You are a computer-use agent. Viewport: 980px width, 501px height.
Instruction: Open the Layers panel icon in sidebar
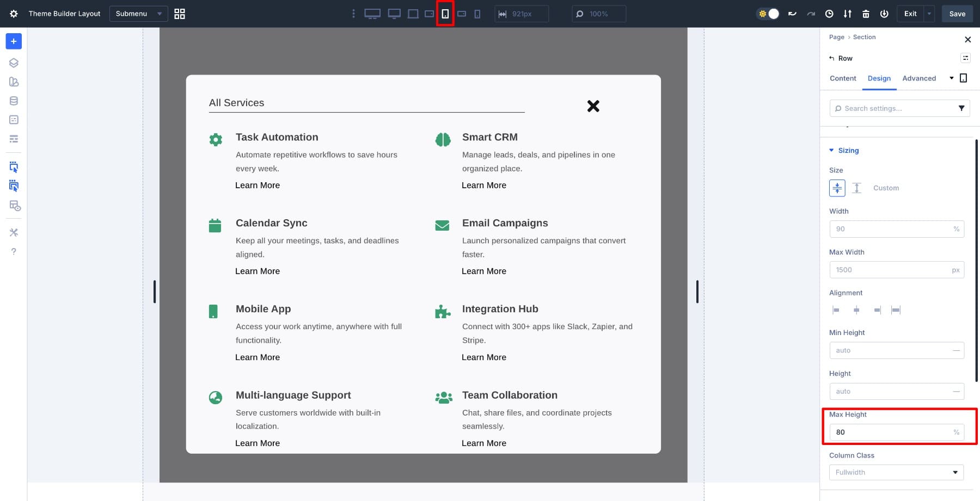point(14,63)
